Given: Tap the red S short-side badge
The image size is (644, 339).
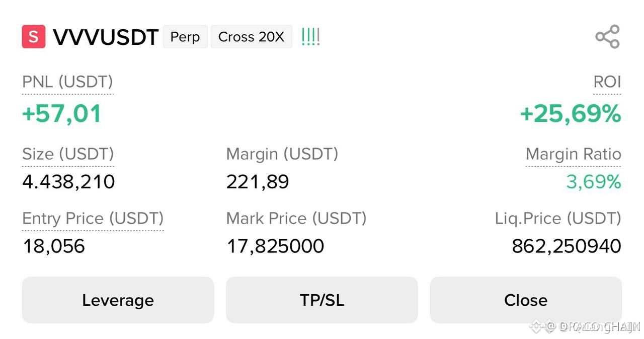Looking at the screenshot, I should (x=34, y=37).
